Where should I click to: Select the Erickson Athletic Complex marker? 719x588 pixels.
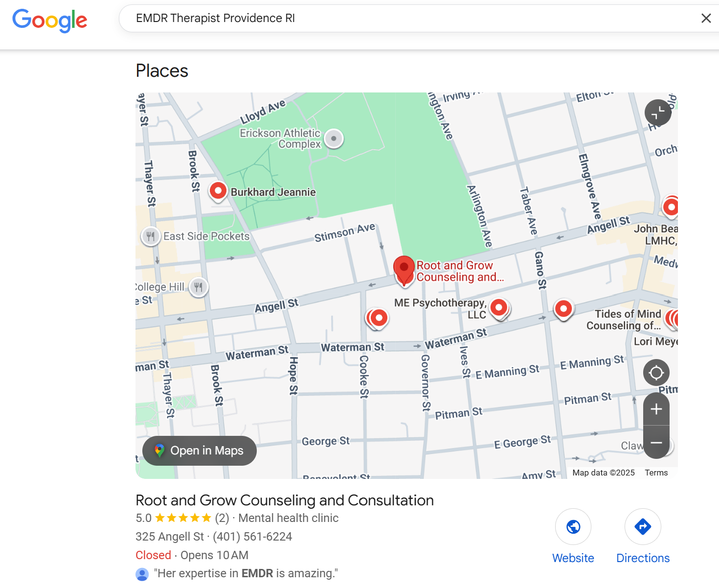334,138
